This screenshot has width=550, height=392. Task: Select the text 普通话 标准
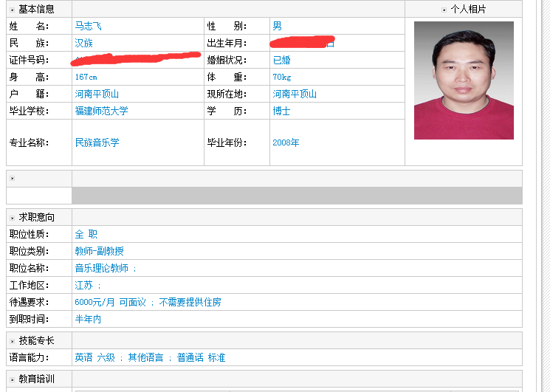[x=201, y=357]
